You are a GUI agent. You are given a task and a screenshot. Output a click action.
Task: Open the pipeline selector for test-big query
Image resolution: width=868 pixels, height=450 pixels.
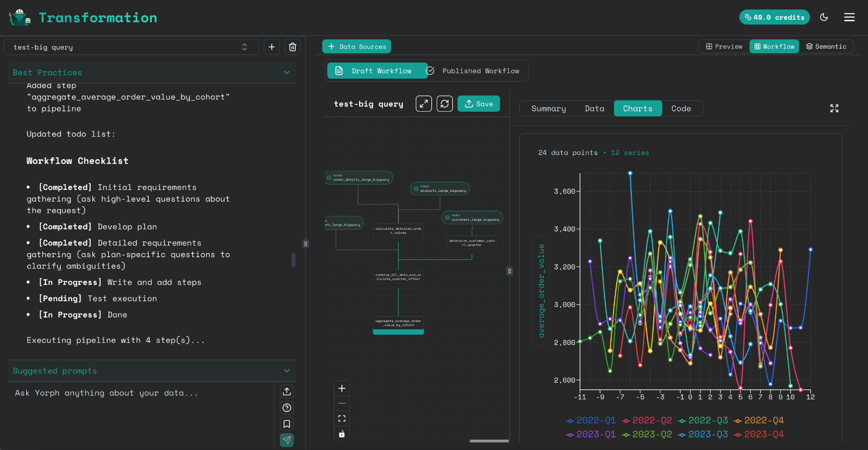tap(244, 47)
